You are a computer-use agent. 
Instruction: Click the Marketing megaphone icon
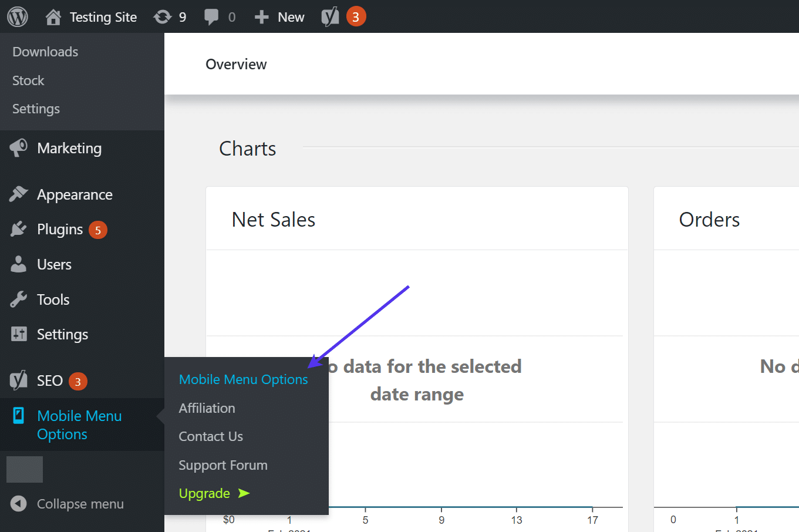[x=19, y=148]
